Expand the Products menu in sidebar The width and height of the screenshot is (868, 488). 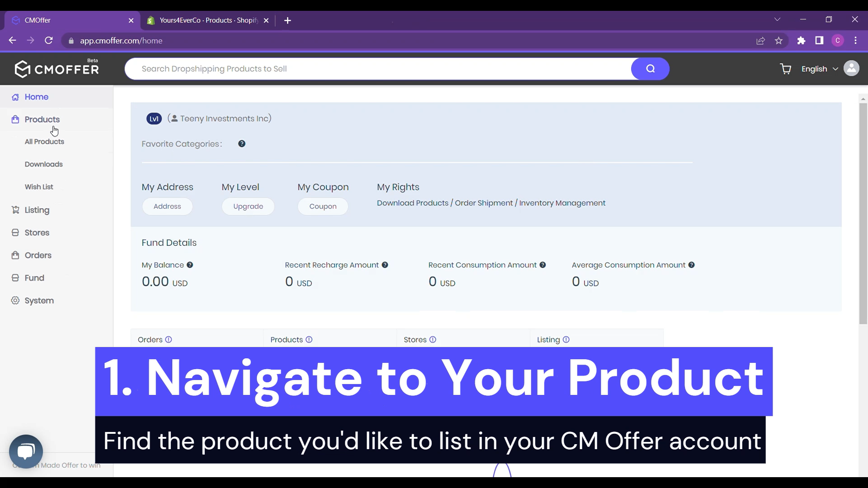pos(42,119)
